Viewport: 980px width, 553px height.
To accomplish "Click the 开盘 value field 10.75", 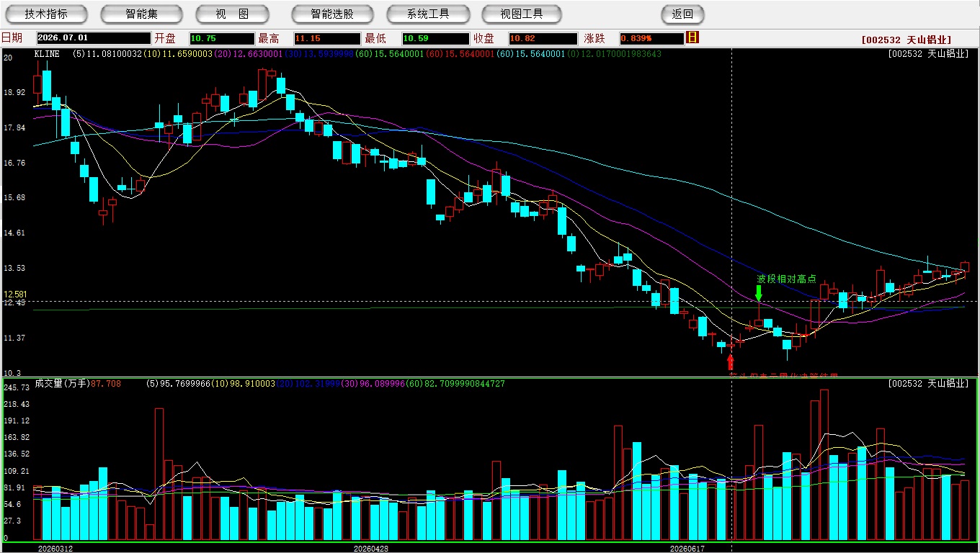I will pyautogui.click(x=222, y=38).
